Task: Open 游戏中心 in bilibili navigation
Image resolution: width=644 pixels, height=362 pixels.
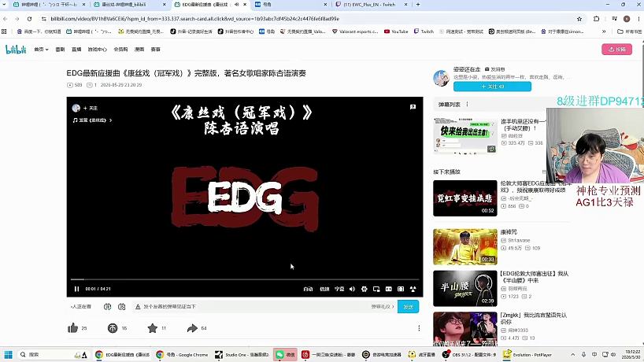Action: coord(98,50)
